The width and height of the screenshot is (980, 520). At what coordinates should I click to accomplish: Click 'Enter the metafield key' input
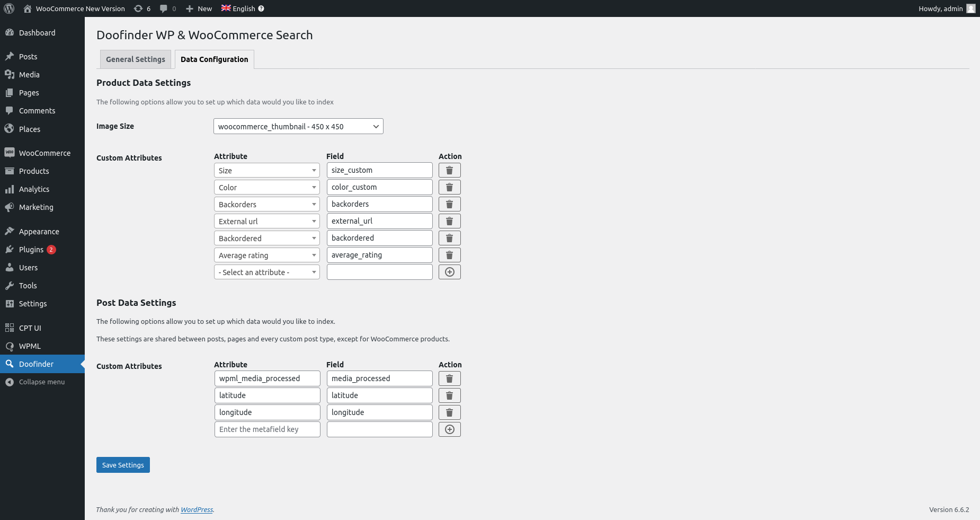tap(268, 429)
